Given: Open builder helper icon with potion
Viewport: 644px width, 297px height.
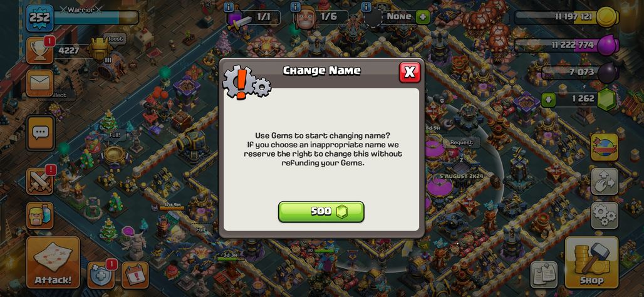Looking at the screenshot, I should click(x=40, y=216).
